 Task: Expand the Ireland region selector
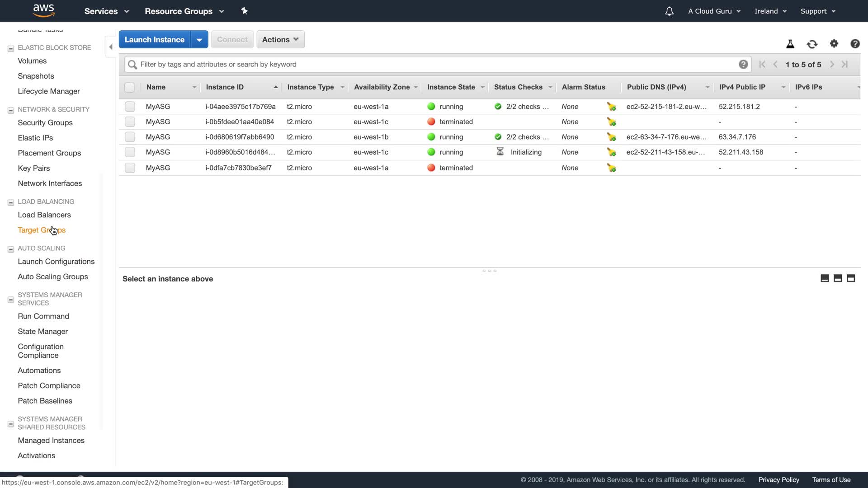point(770,11)
